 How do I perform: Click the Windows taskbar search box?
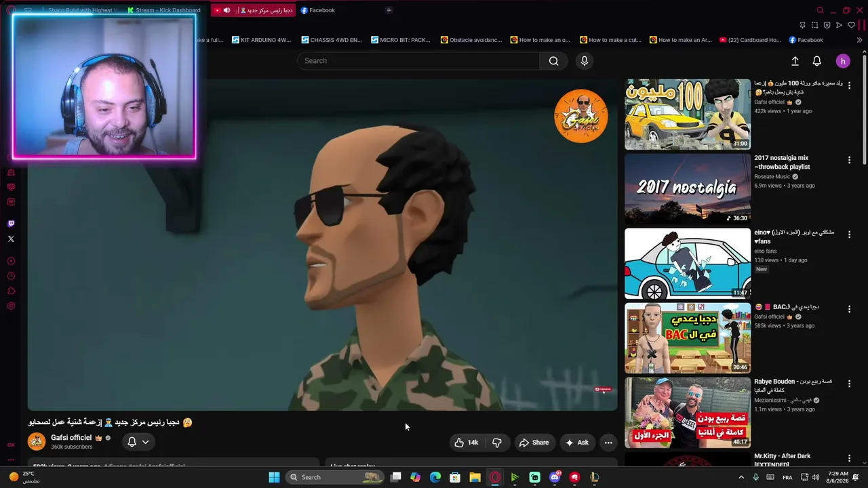pyautogui.click(x=335, y=477)
